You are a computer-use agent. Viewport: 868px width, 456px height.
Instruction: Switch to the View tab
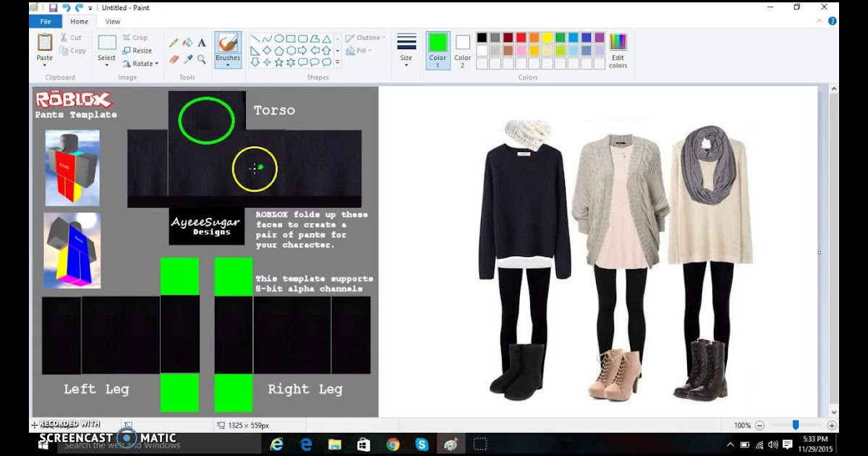(113, 22)
